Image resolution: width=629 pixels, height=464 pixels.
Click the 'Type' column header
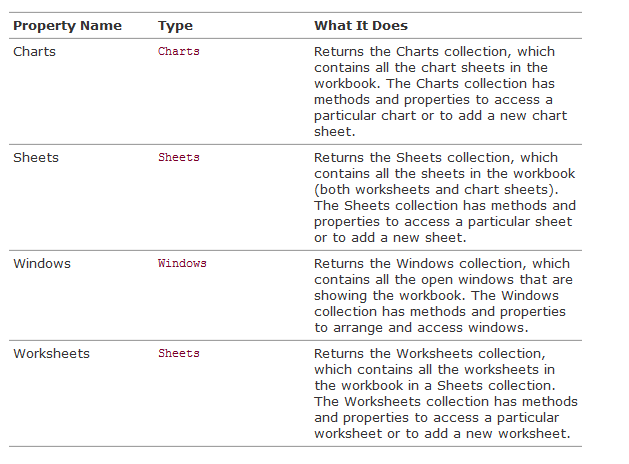(x=175, y=26)
